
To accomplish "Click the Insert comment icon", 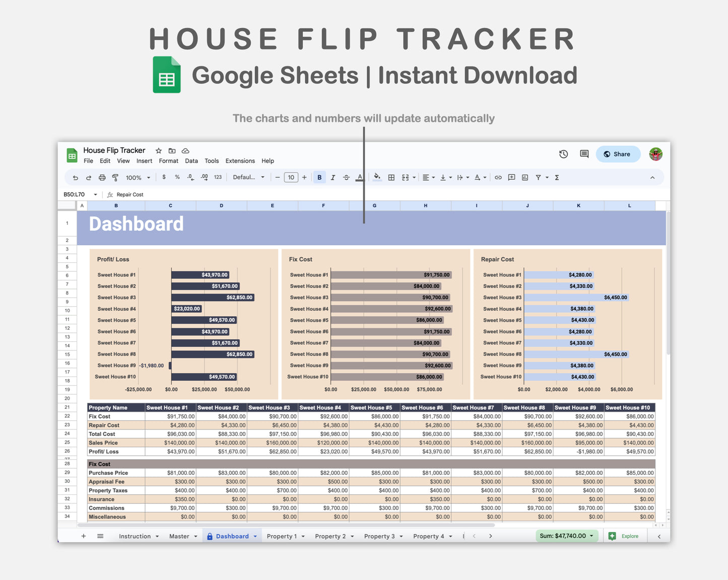I will coord(511,177).
